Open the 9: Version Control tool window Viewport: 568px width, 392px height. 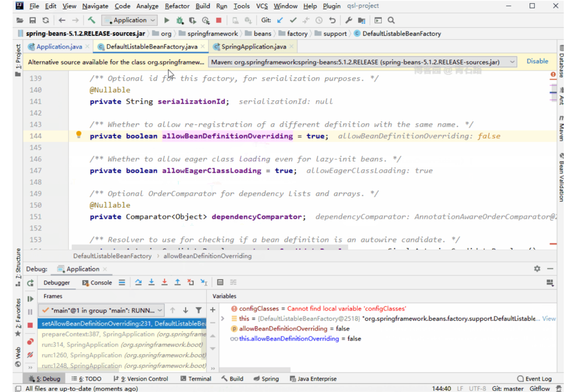click(x=141, y=379)
